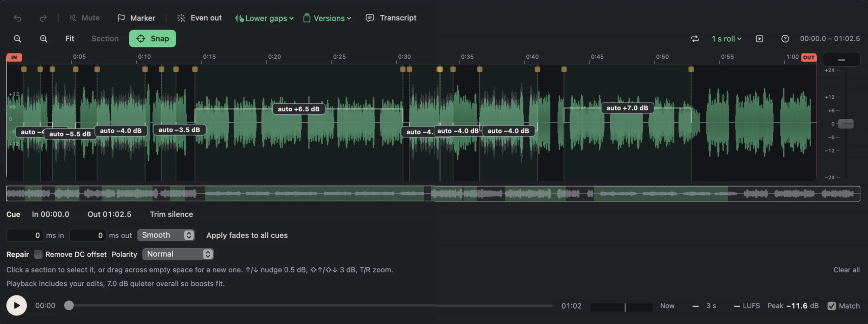Click Trim silence
868x324 pixels.
click(x=171, y=214)
